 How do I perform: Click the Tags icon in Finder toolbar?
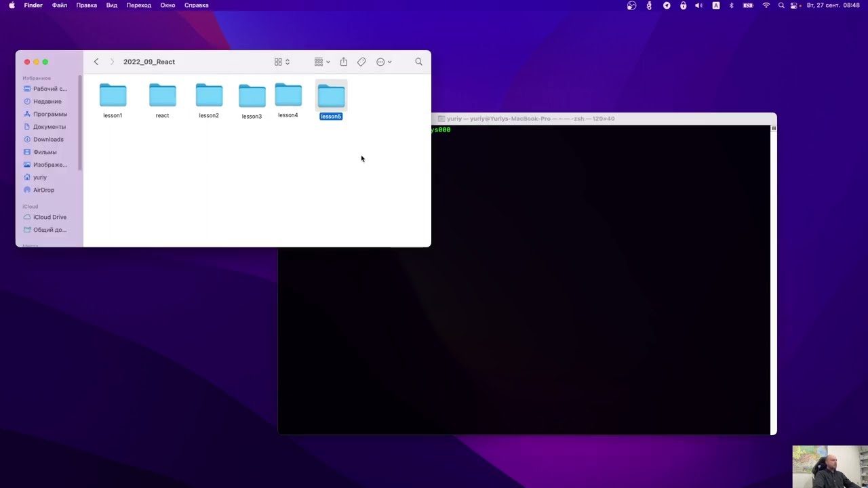(361, 62)
